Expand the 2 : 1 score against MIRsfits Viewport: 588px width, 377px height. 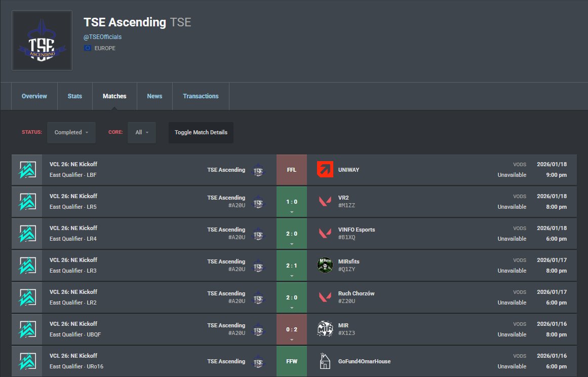[292, 266]
